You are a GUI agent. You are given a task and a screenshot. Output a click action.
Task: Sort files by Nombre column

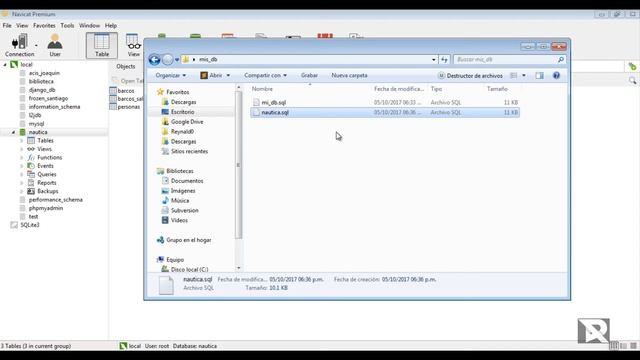click(x=262, y=89)
